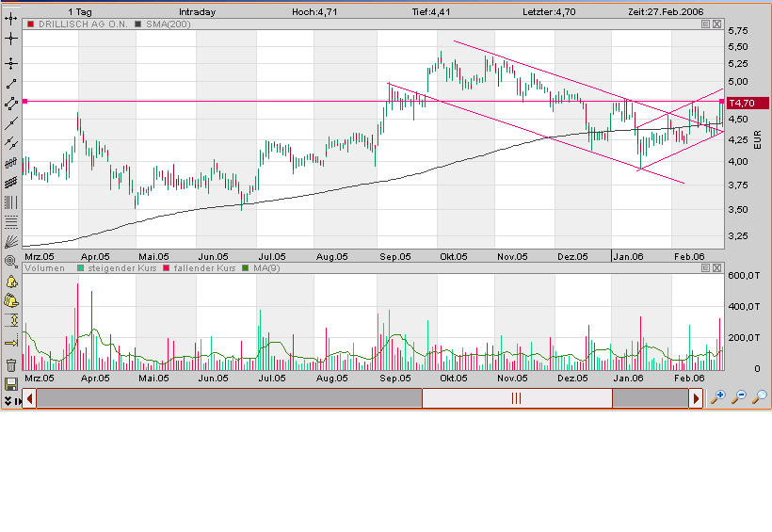Viewport: 772px width, 532px height.
Task: Zoom out with the minus magnifier
Action: pyautogui.click(x=739, y=397)
